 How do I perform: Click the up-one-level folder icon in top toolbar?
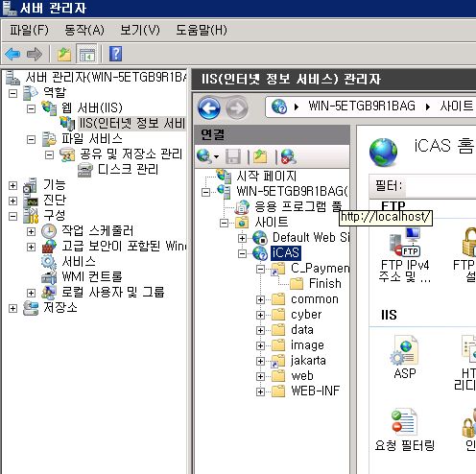click(x=64, y=54)
